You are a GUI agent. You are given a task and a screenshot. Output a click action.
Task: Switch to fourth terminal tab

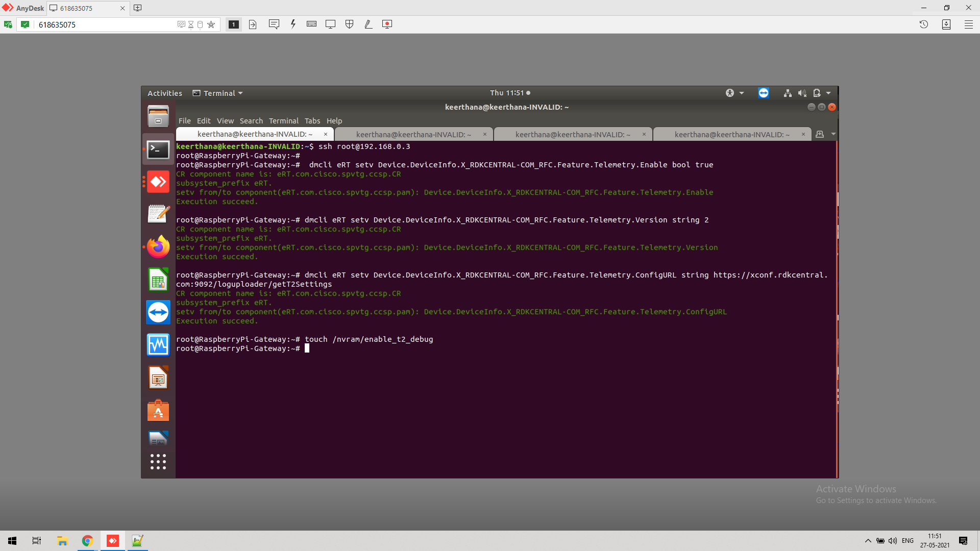point(732,134)
